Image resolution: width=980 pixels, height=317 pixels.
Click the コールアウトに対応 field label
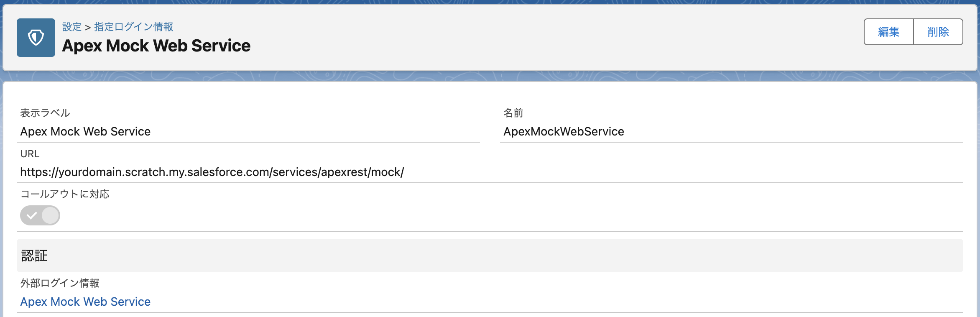click(65, 194)
